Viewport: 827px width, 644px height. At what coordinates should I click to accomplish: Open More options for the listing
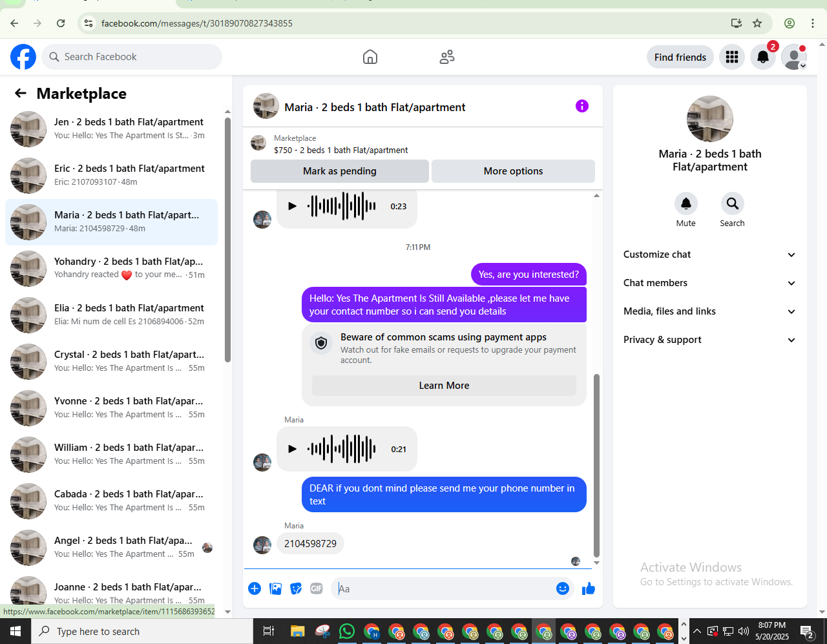click(513, 171)
